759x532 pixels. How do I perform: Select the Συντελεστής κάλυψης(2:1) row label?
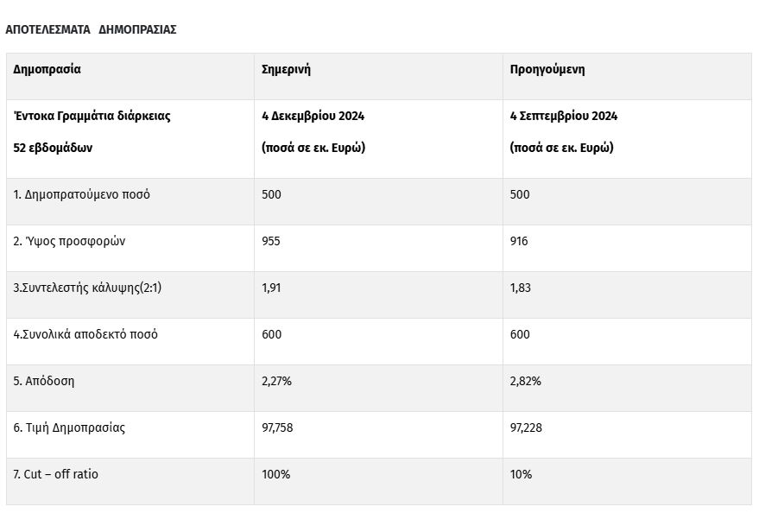tap(87, 288)
